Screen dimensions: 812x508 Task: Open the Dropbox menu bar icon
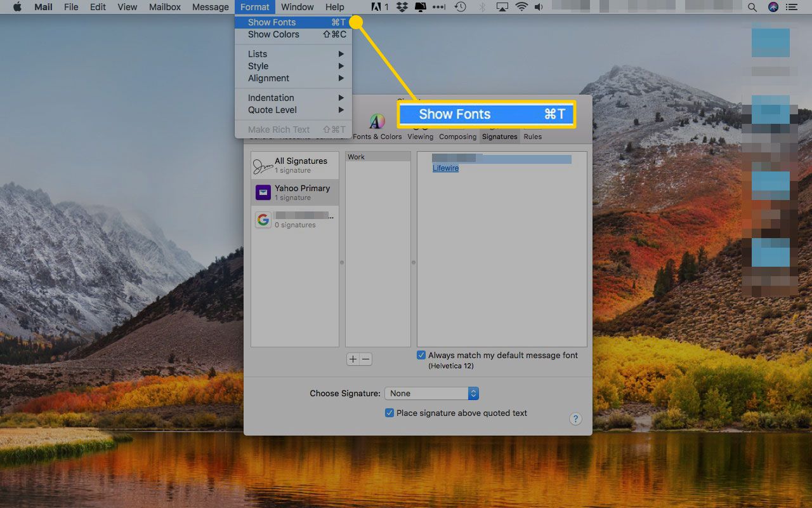click(402, 7)
